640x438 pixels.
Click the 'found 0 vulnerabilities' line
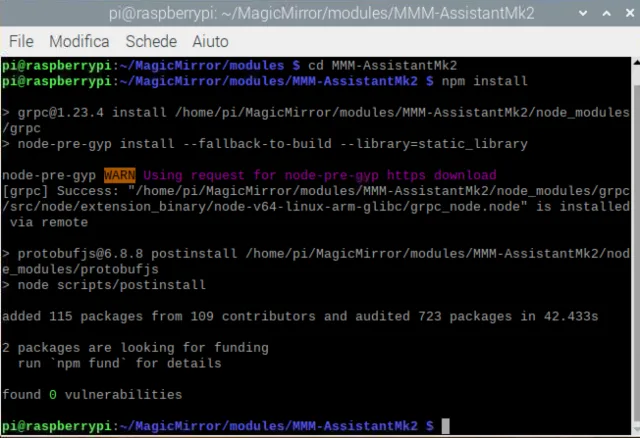point(92,395)
